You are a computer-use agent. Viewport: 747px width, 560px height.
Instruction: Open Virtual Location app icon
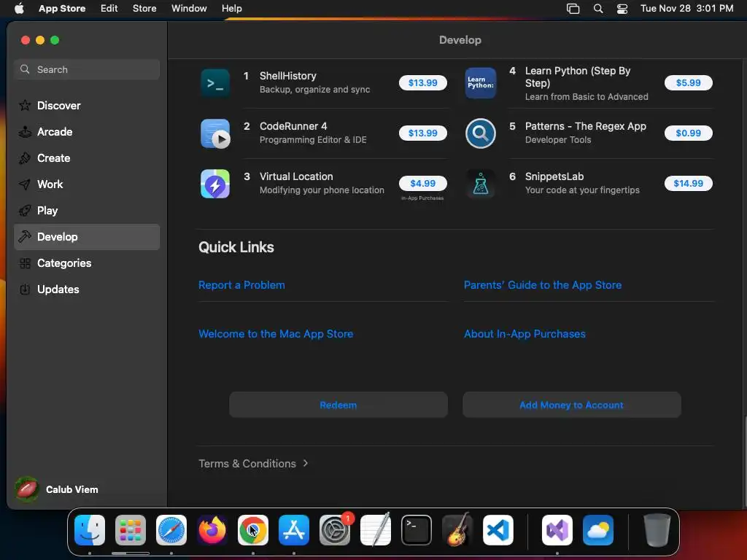215,184
